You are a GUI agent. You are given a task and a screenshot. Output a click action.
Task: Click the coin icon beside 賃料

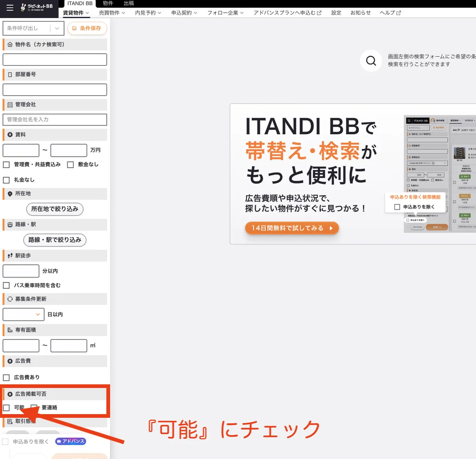10,135
